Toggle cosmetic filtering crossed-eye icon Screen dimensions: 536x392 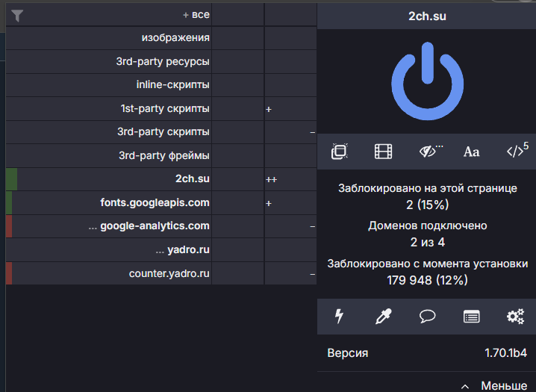tap(431, 151)
